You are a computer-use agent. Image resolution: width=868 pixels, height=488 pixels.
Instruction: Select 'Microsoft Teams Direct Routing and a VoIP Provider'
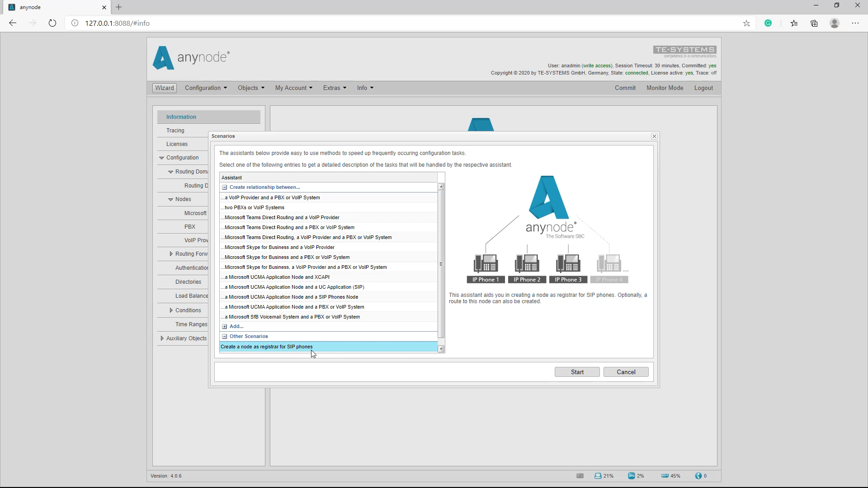pos(329,217)
